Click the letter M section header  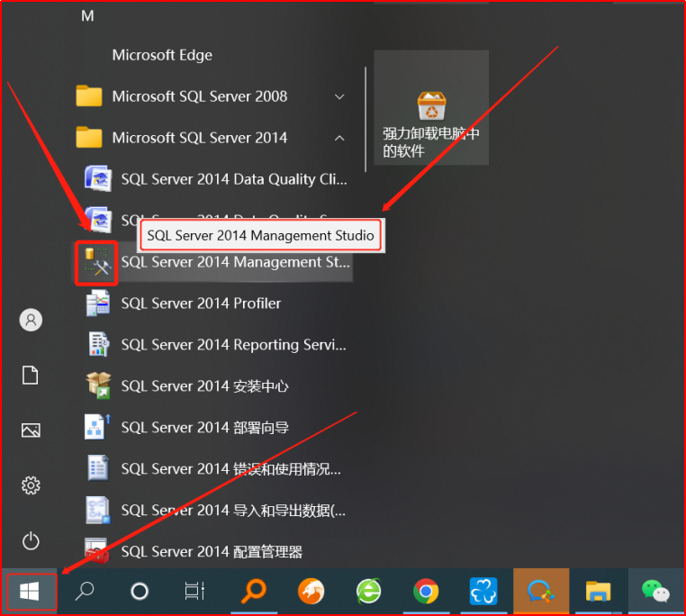(87, 16)
